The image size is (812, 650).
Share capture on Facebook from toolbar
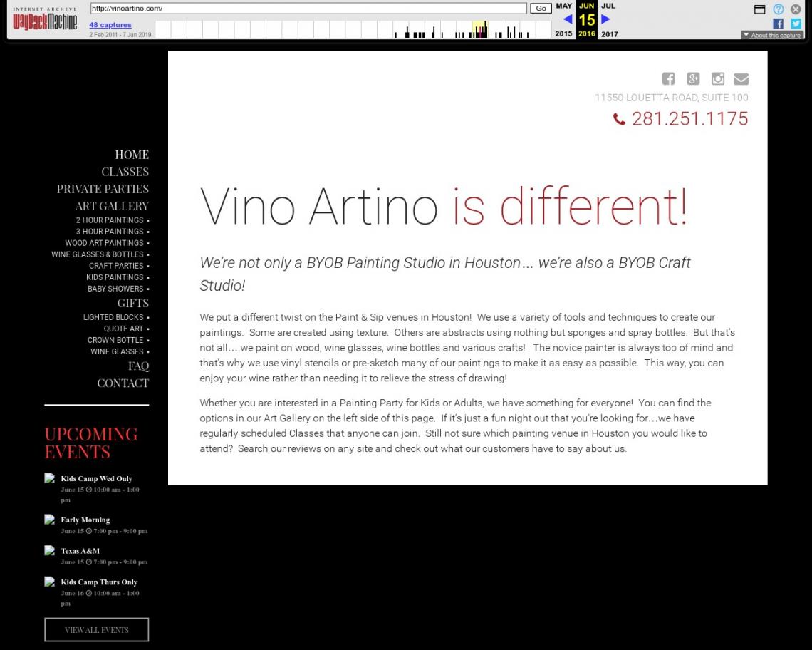tap(778, 24)
